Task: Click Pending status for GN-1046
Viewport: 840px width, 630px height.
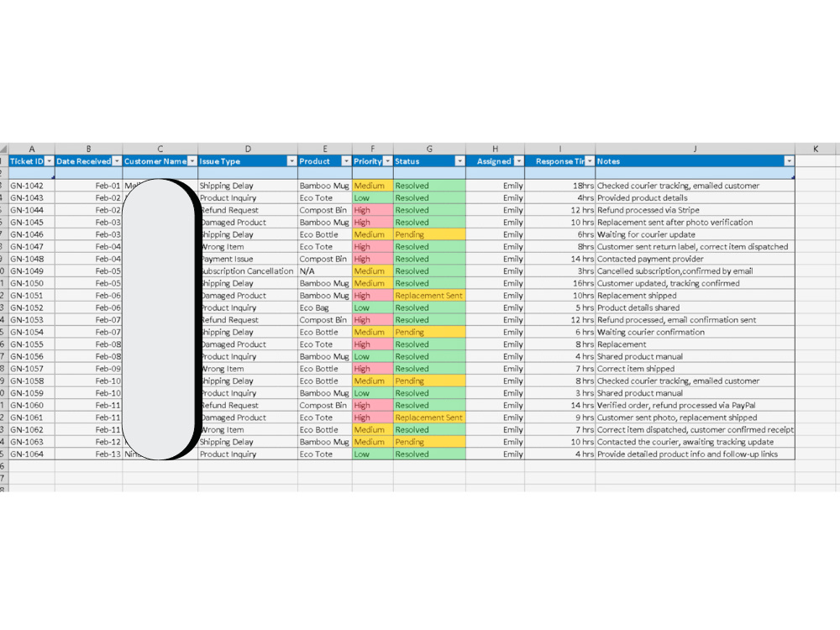Action: tap(429, 234)
